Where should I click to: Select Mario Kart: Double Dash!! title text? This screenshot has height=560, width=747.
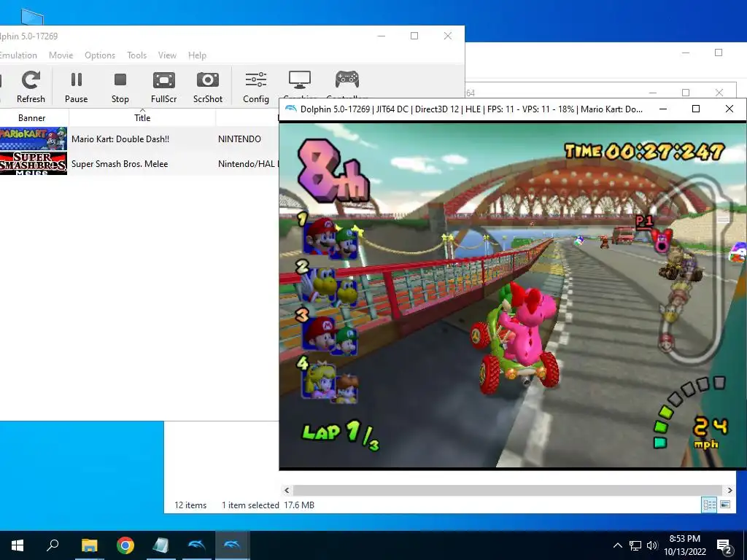(120, 139)
